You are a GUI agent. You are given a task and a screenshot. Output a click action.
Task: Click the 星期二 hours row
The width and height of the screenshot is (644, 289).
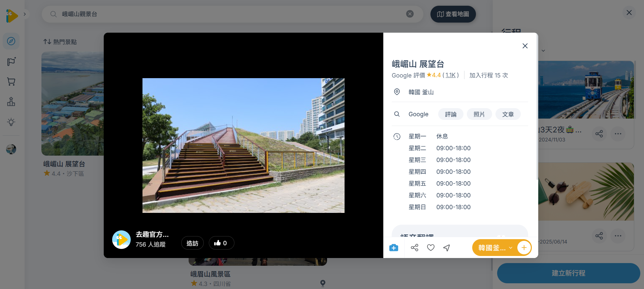pyautogui.click(x=440, y=148)
